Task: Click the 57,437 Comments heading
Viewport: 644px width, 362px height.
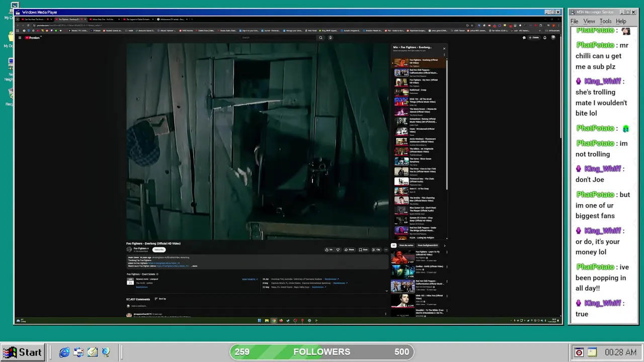Action: [138, 299]
